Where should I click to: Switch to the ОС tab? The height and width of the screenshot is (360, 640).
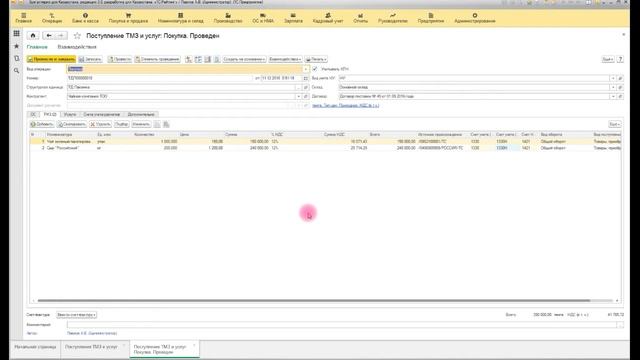(x=33, y=114)
